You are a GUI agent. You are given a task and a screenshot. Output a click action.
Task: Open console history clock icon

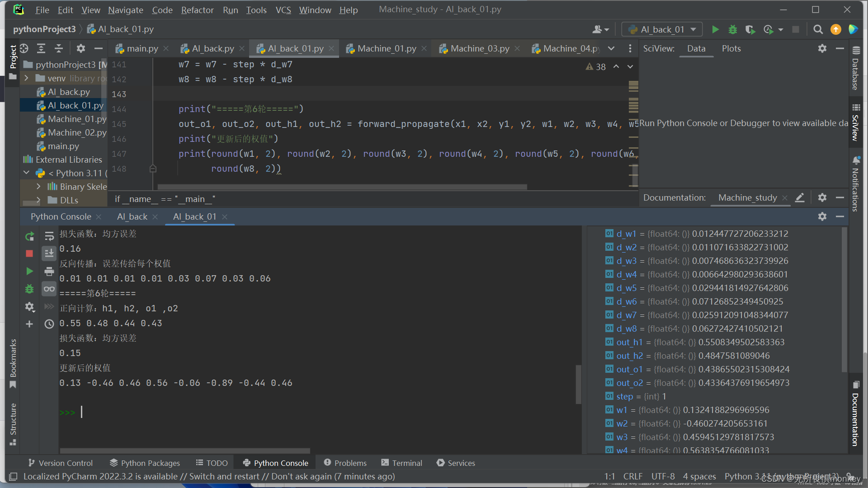[x=49, y=324]
